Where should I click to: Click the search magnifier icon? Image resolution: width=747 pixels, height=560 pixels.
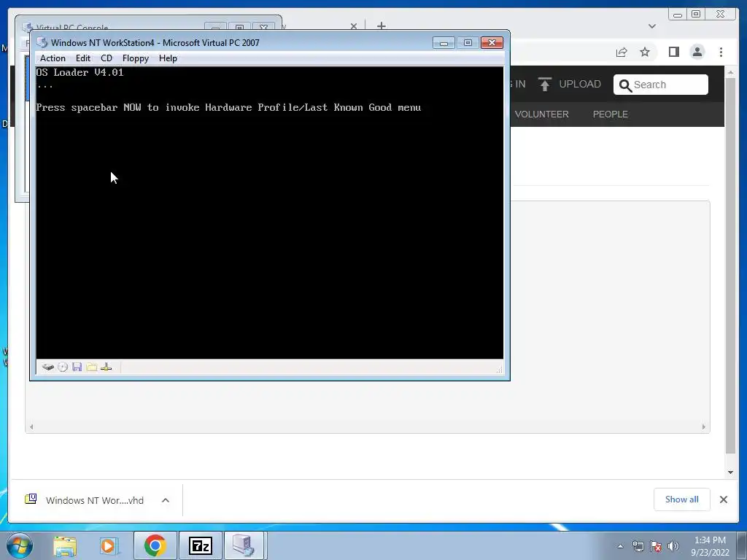pos(625,85)
